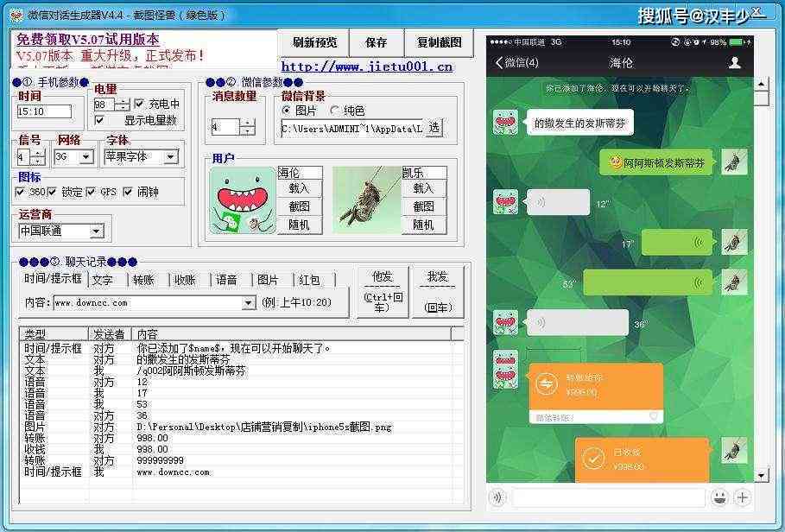
Task: Click the 12-second voice message bubble
Action: click(557, 202)
